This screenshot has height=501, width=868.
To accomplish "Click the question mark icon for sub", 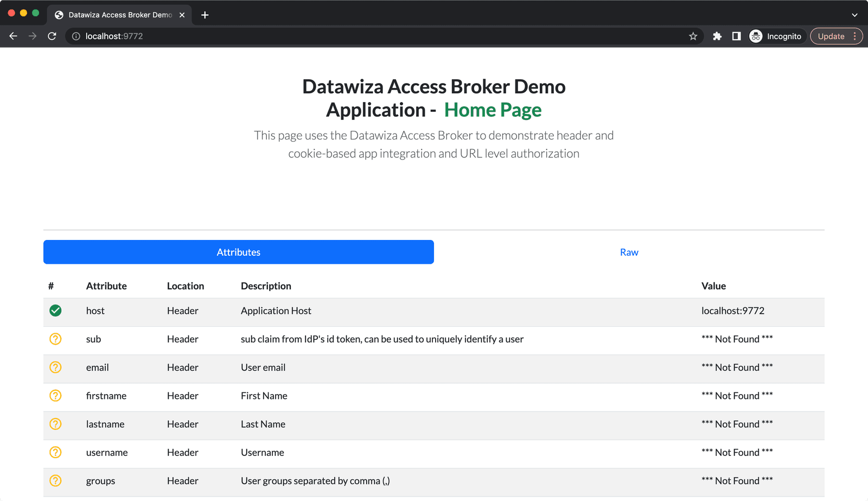I will (55, 339).
